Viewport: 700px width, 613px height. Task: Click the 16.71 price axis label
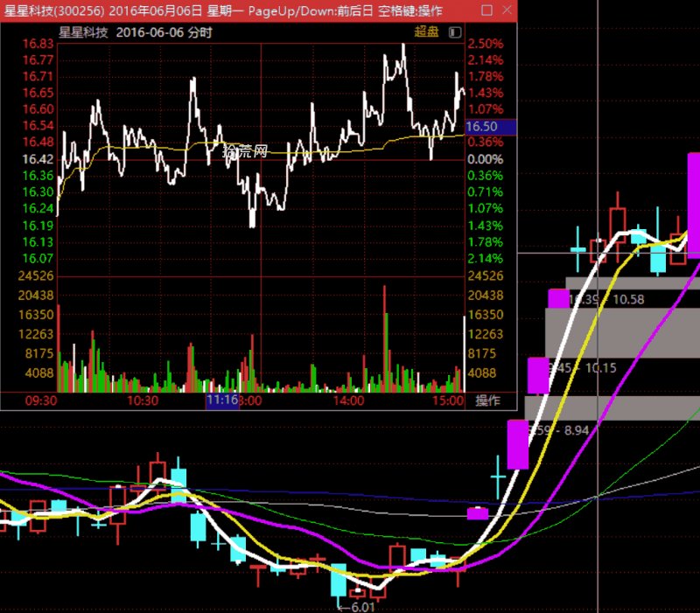38,76
